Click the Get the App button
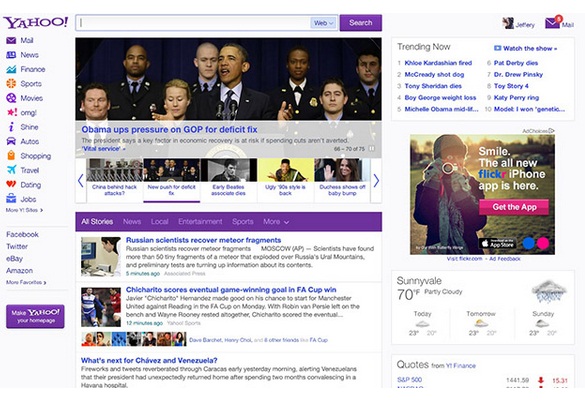The width and height of the screenshot is (585, 410). tap(514, 207)
